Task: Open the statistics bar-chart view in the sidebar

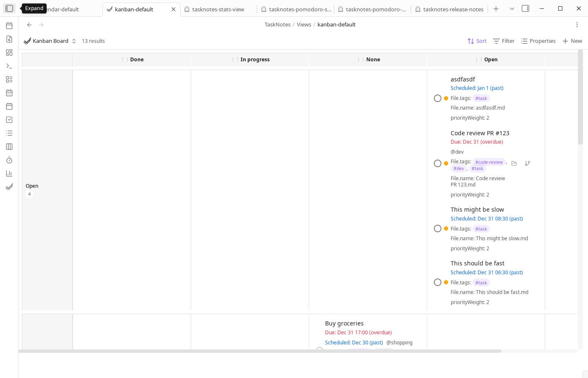Action: click(x=9, y=173)
